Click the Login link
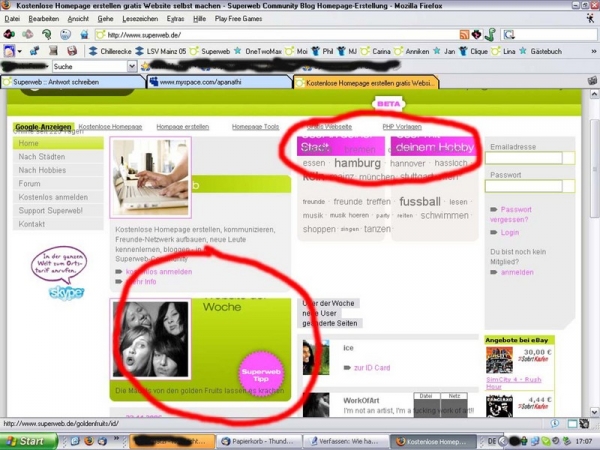This screenshot has height=450, width=600. click(510, 233)
